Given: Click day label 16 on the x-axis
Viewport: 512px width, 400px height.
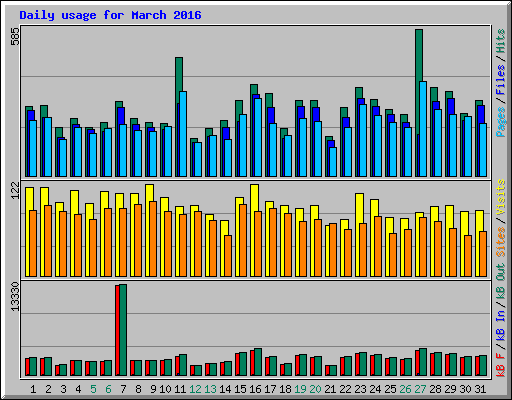Looking at the screenshot, I should point(255,389).
